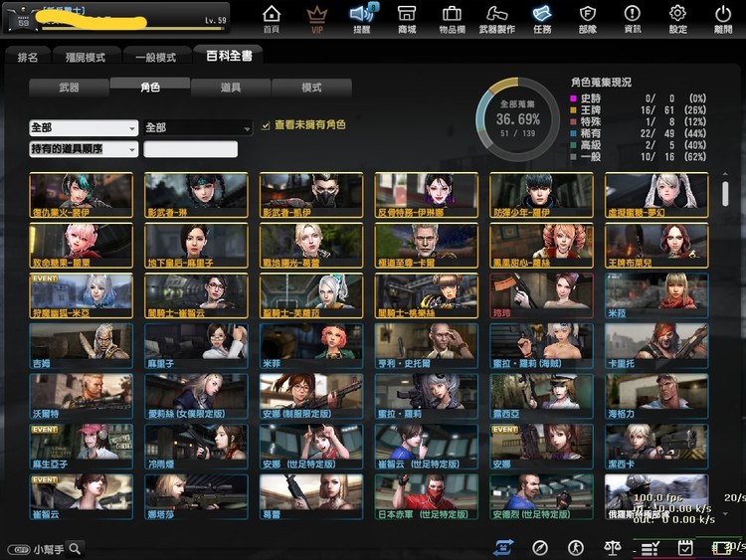Open the 首頁 home icon

click(272, 19)
